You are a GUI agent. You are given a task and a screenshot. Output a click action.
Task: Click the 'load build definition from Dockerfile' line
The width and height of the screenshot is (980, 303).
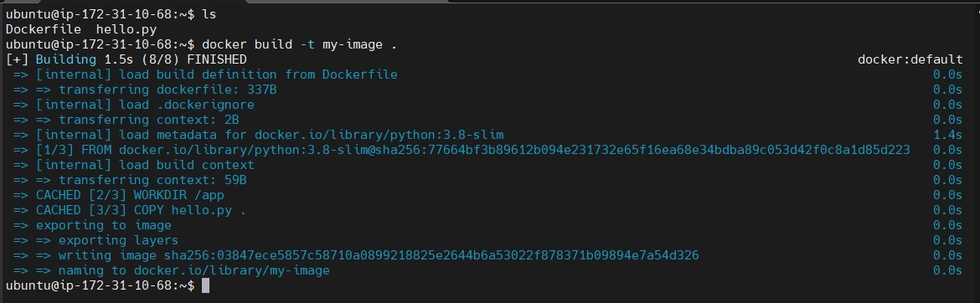216,74
